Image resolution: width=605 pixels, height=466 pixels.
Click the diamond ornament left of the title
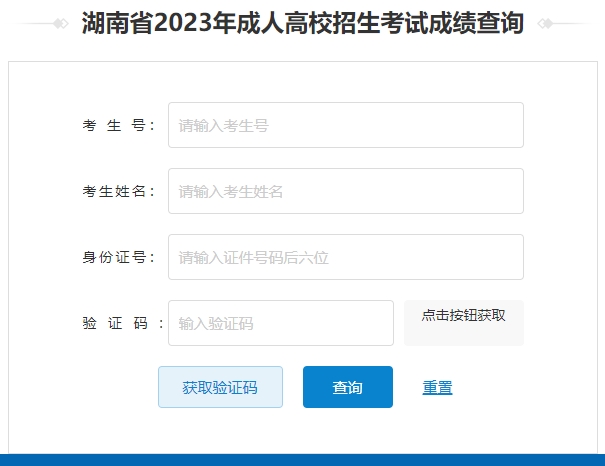(61, 24)
